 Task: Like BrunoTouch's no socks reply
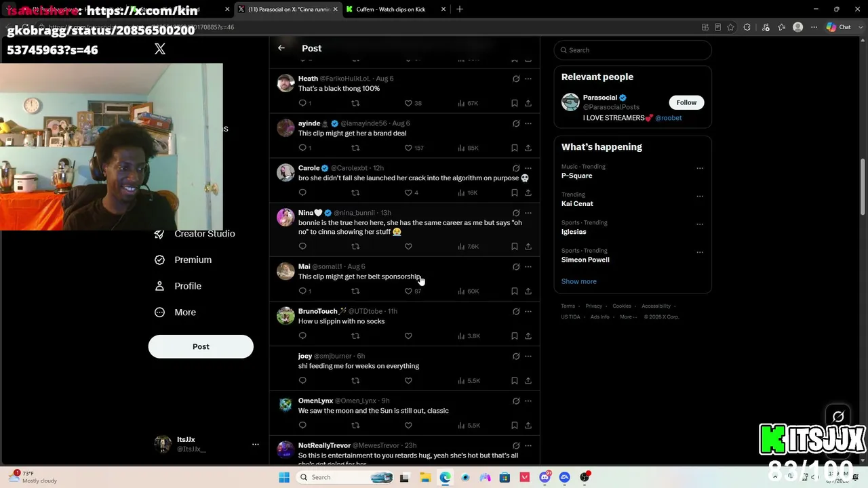click(408, 335)
